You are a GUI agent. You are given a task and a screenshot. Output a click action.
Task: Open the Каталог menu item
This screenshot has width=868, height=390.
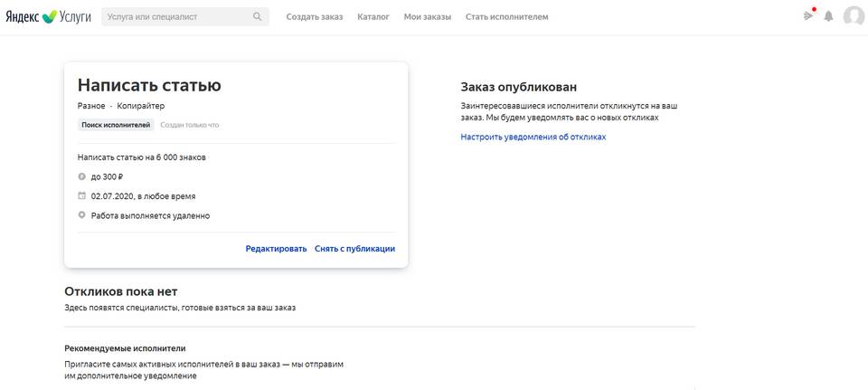click(x=373, y=16)
